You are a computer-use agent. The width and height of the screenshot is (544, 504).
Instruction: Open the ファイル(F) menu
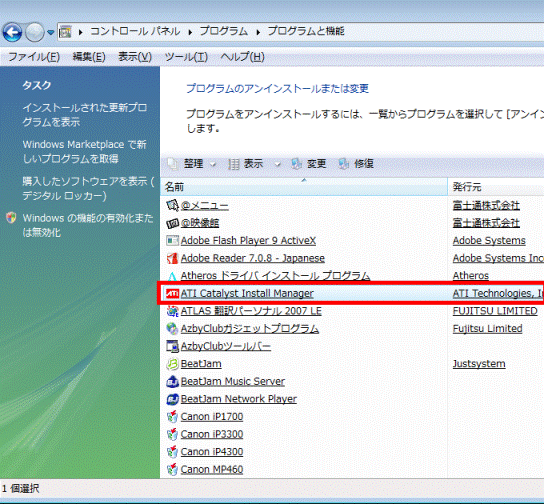(34, 57)
